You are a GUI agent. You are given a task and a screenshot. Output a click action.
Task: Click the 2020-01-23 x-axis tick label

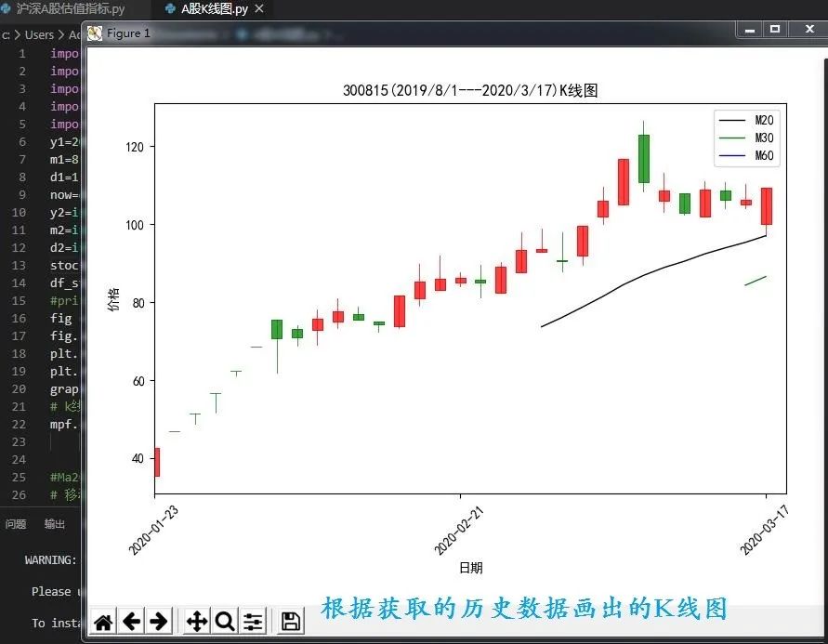click(153, 530)
